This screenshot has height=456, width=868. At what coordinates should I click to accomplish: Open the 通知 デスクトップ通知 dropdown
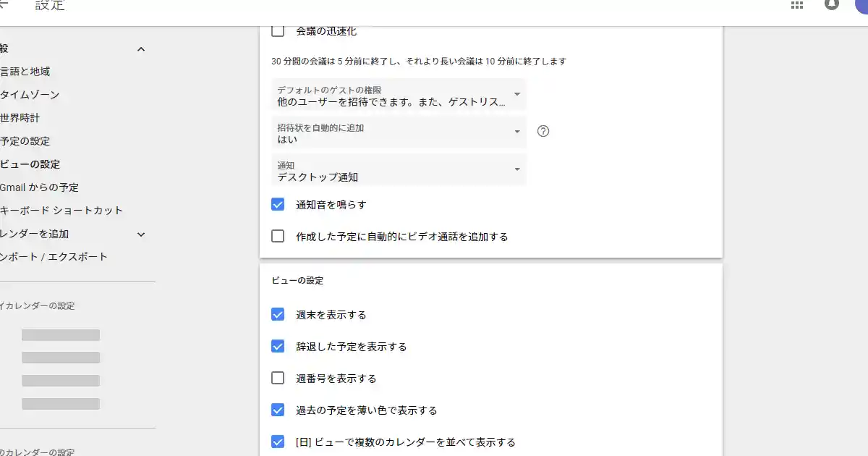399,171
